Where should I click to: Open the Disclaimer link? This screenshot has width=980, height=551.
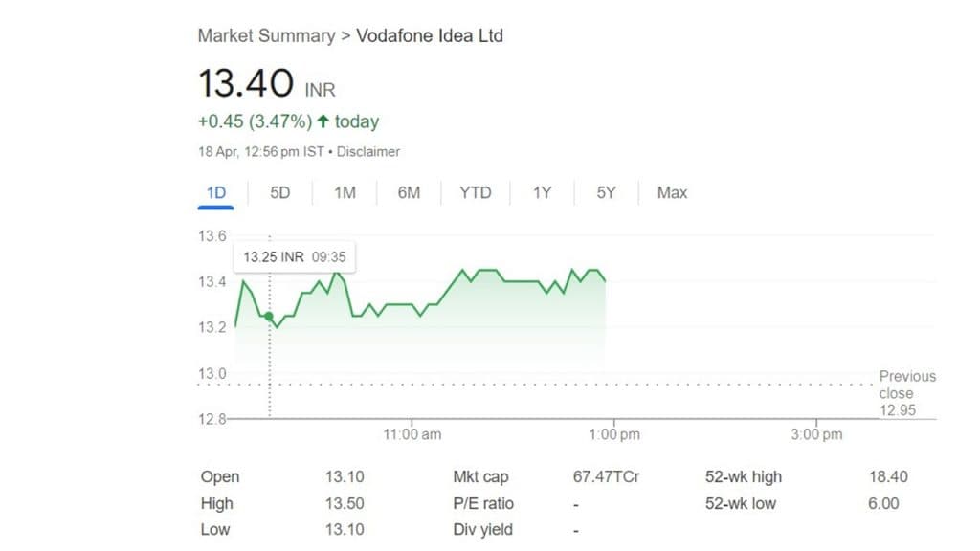368,152
